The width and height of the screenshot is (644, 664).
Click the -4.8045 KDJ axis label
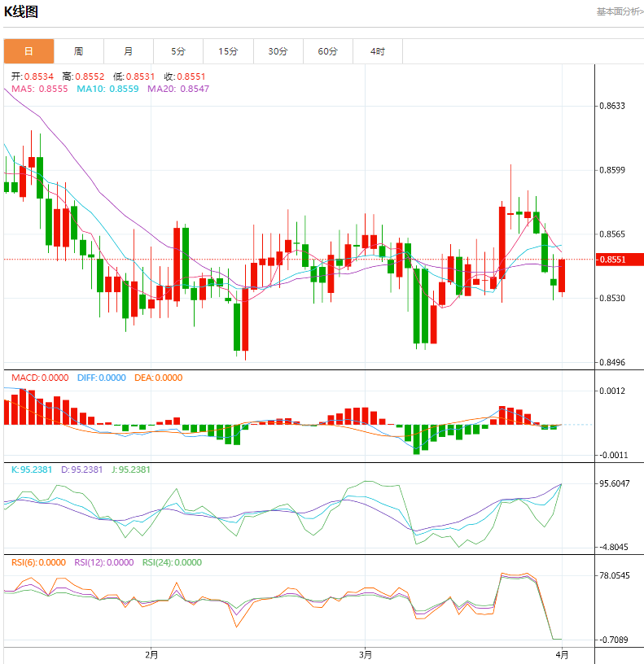click(x=614, y=547)
